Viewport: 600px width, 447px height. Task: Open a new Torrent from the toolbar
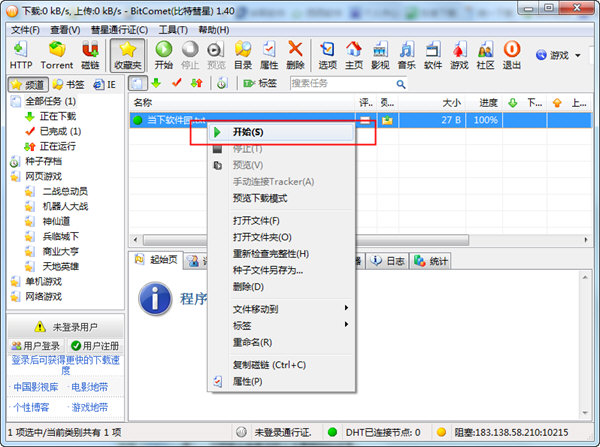point(56,53)
